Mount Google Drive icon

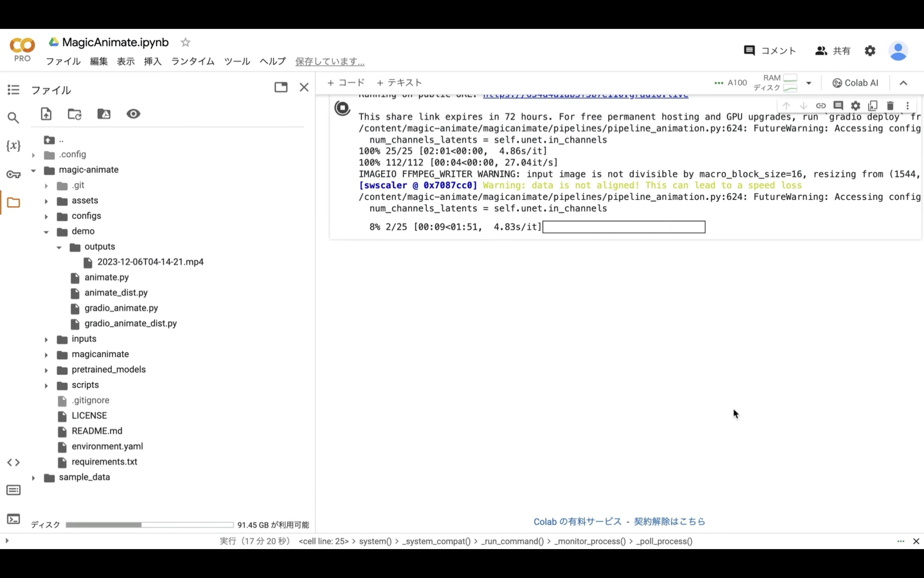click(x=104, y=114)
